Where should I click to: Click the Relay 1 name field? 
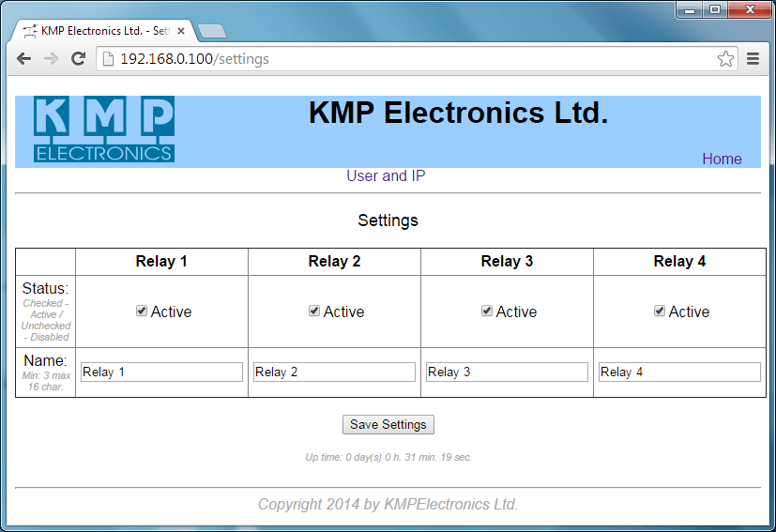coord(161,372)
